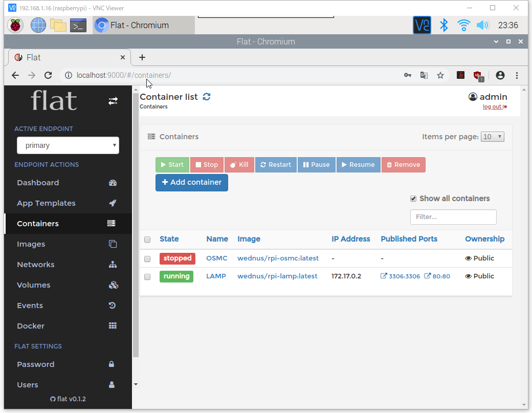Refresh container list with circular arrows icon

[207, 97]
